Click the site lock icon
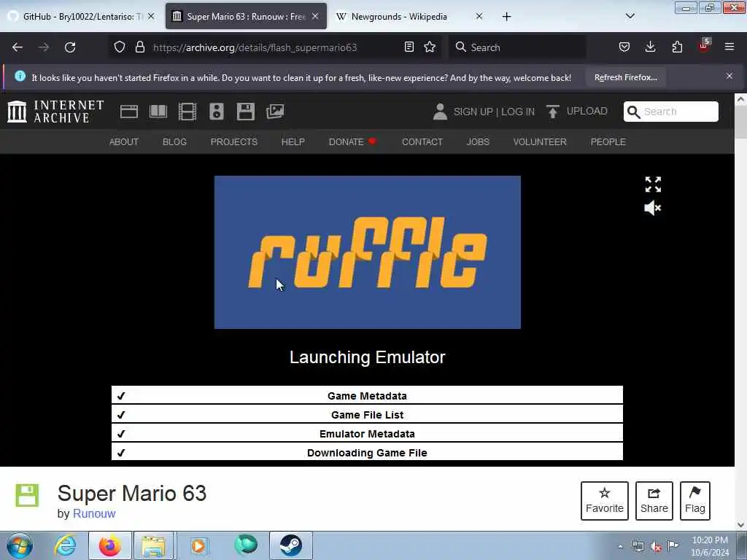The height and width of the screenshot is (560, 747). tap(139, 47)
